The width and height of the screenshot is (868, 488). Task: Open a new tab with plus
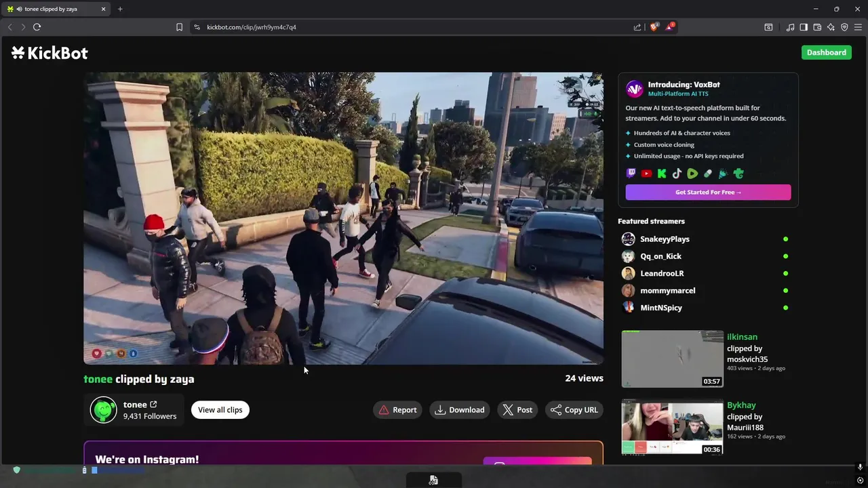pos(120,9)
